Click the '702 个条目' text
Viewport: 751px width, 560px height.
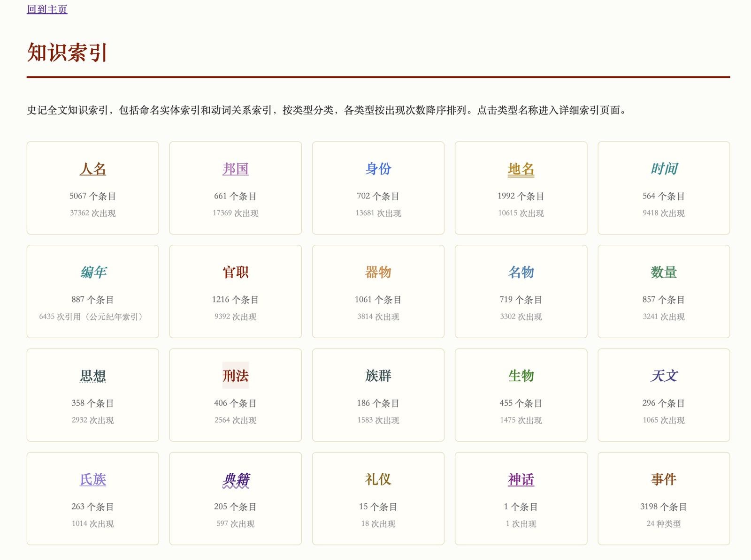pyautogui.click(x=378, y=196)
